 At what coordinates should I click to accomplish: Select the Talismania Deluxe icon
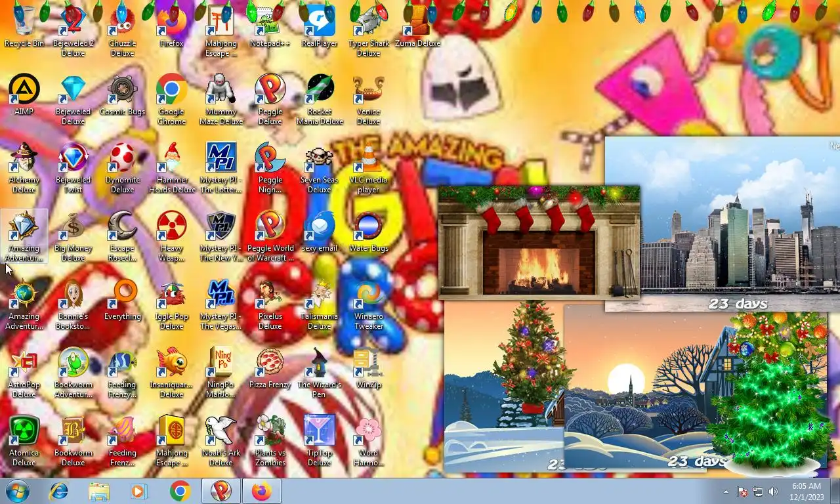[x=319, y=304]
